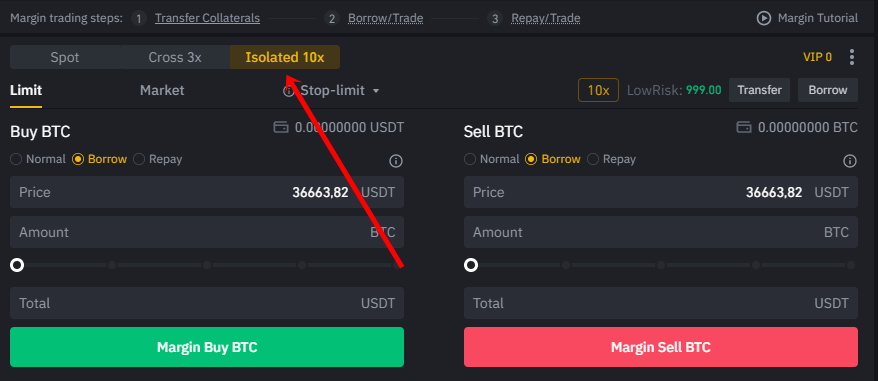This screenshot has width=878, height=381.
Task: Open info icon in Buy BTC panel
Action: click(396, 161)
